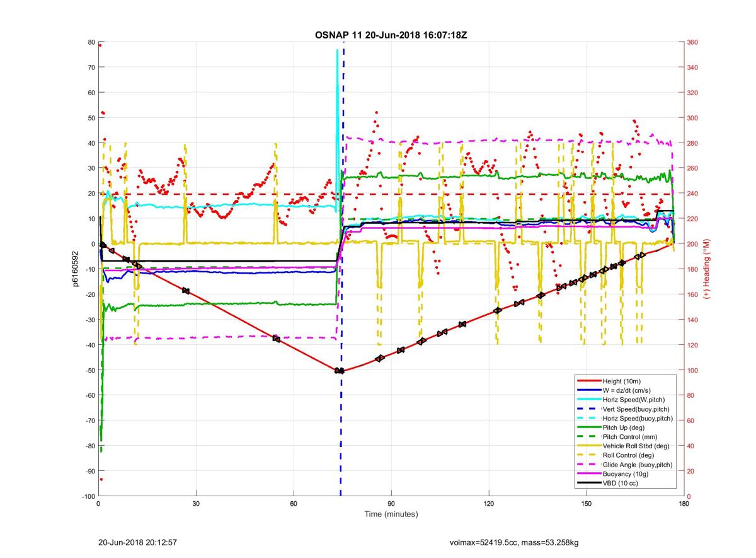Select the 150 tick on the time axis
This screenshot has width=756, height=558.
[587, 504]
